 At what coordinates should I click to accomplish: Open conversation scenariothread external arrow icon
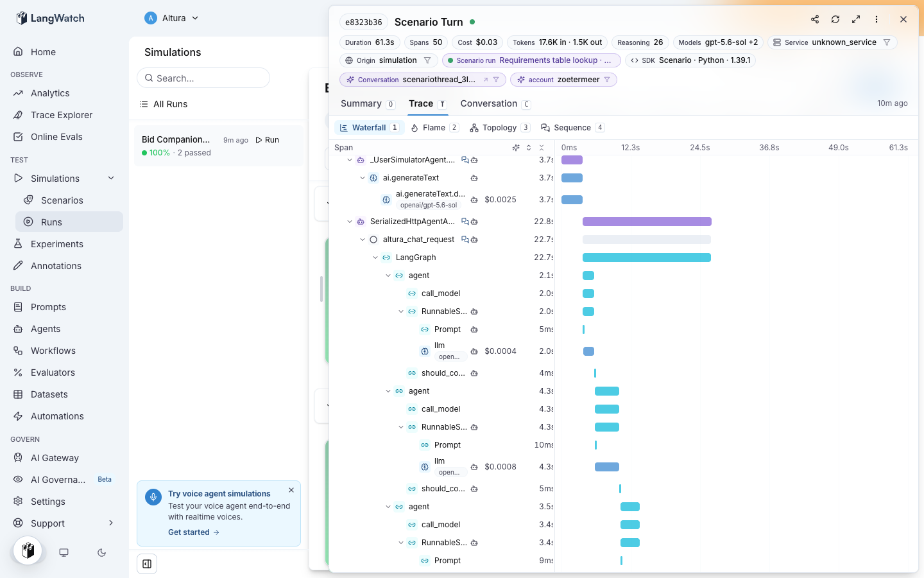click(x=486, y=80)
